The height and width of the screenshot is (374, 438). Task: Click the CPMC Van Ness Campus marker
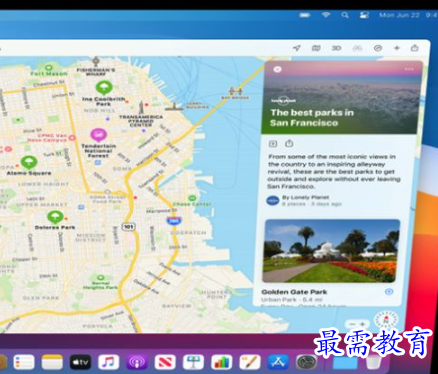point(72,137)
